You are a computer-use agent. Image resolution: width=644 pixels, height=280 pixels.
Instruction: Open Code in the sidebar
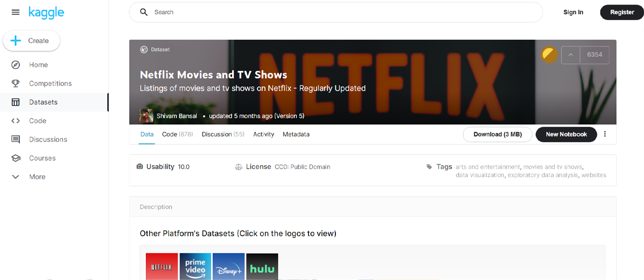pos(37,121)
